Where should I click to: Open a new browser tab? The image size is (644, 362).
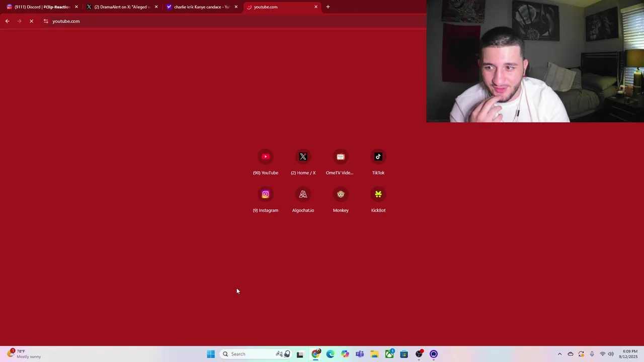[328, 7]
